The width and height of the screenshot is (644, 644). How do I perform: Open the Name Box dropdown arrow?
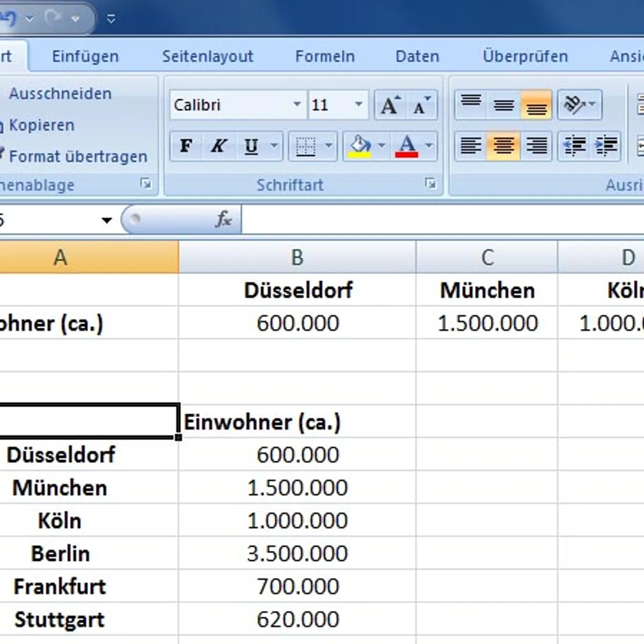click(x=107, y=220)
